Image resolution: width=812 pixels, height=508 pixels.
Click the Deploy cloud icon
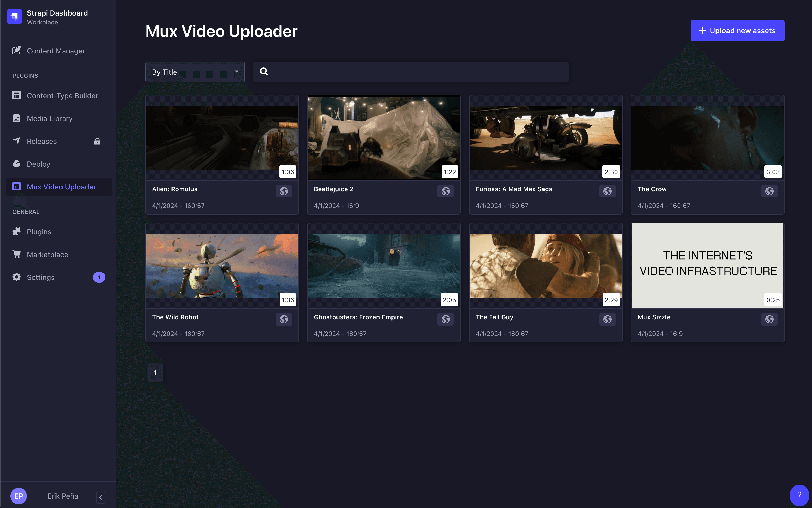(x=17, y=164)
